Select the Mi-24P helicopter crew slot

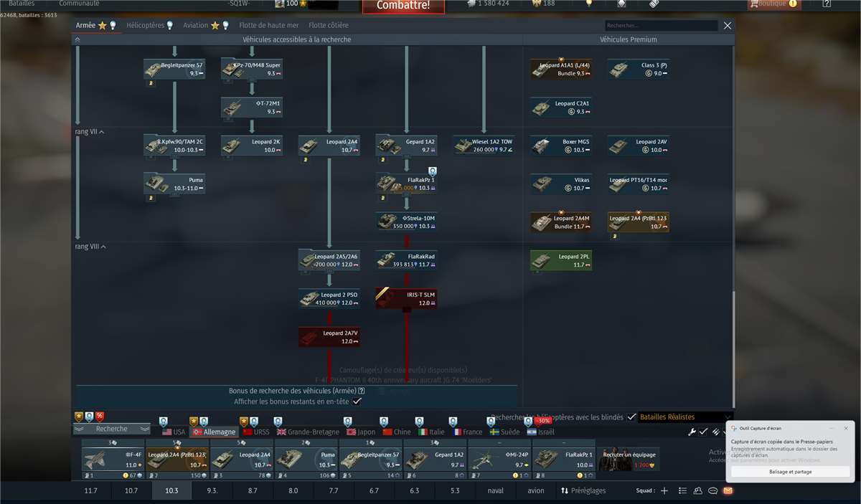tap(499, 459)
